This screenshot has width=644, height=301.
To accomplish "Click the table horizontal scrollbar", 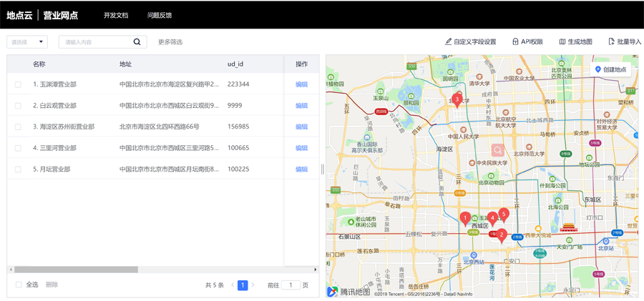I will (76, 270).
